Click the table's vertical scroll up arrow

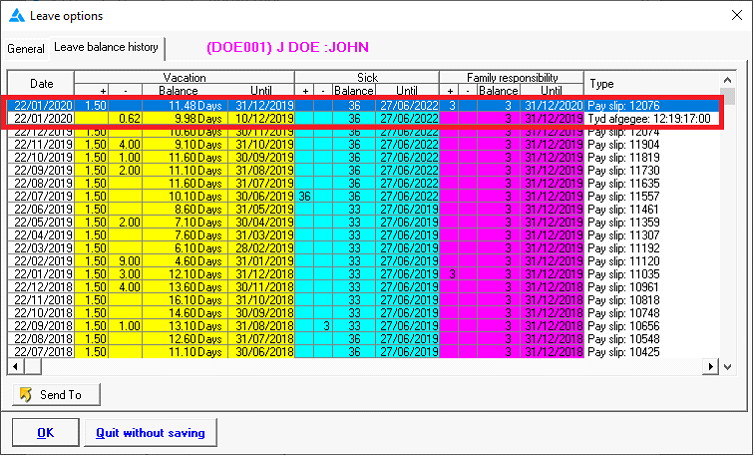coord(728,80)
